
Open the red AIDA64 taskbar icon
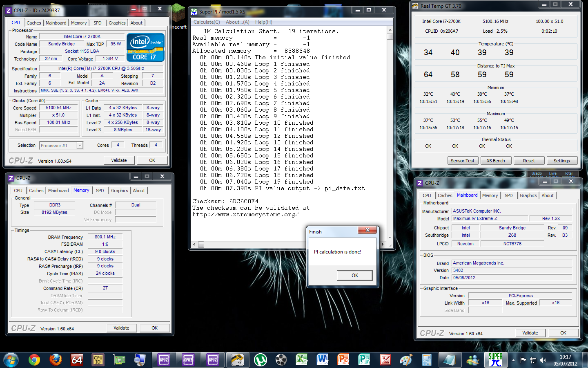[77, 360]
